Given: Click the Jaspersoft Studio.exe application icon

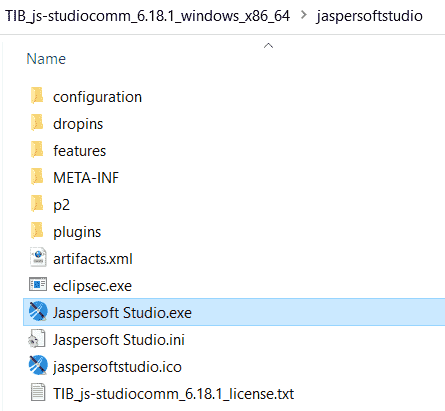Looking at the screenshot, I should pyautogui.click(x=38, y=311).
